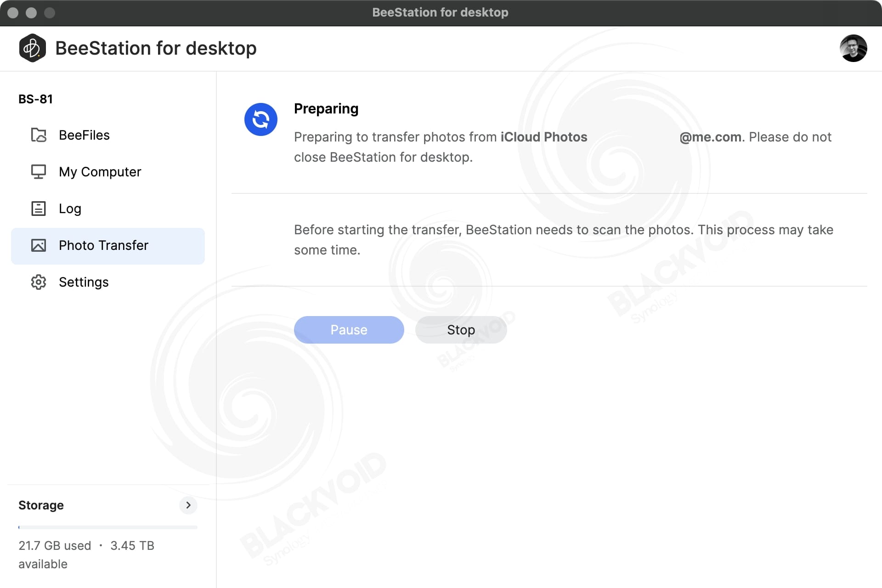Minimize the BeeStation window

[x=31, y=13]
